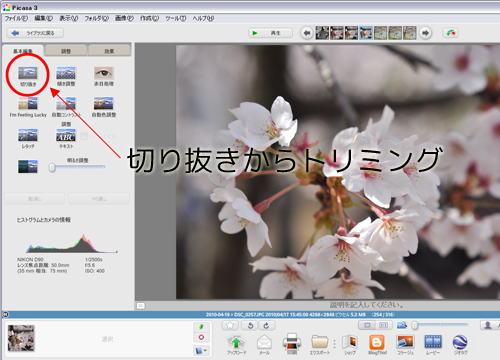Open the Edit (編集) menu
The image size is (500, 360).
(x=44, y=18)
